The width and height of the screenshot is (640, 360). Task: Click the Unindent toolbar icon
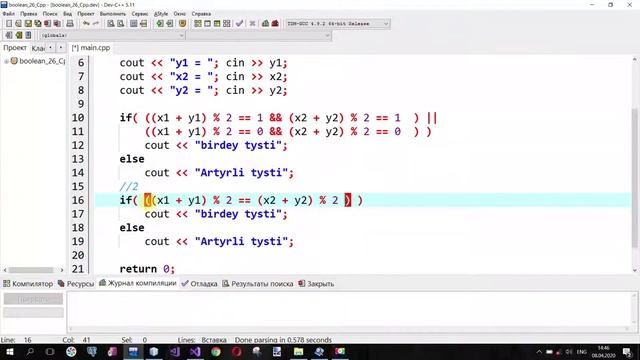170,24
